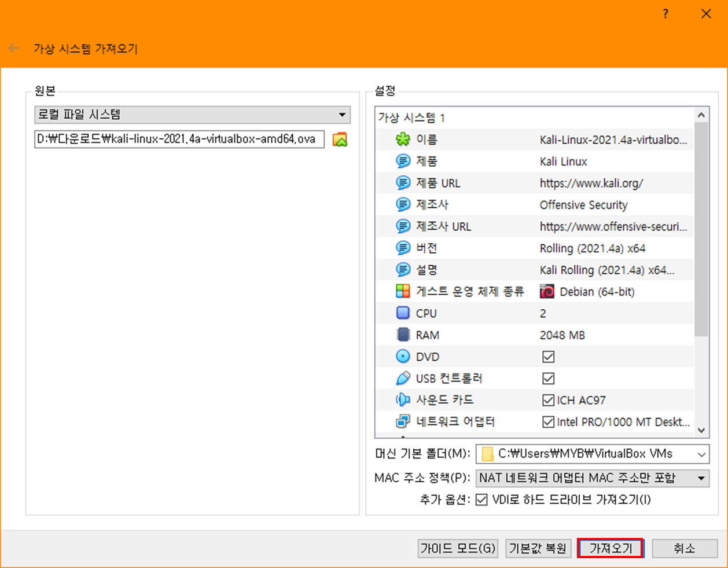Click the settings list scrollbar down arrow
This screenshot has height=568, width=728.
pyautogui.click(x=701, y=431)
